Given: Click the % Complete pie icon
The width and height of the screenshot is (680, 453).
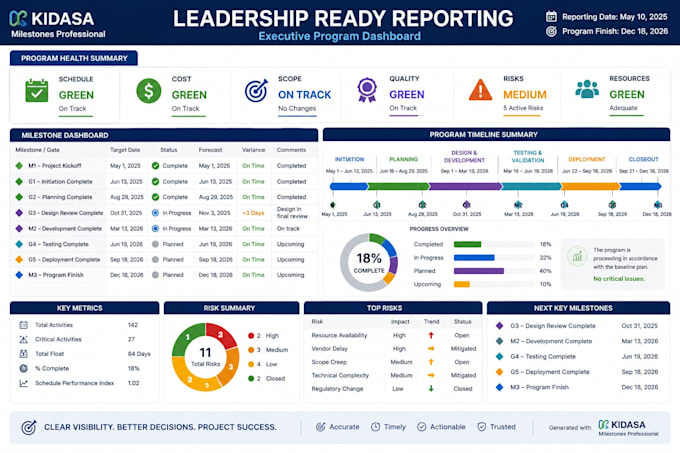Looking at the screenshot, I should pos(23,368).
